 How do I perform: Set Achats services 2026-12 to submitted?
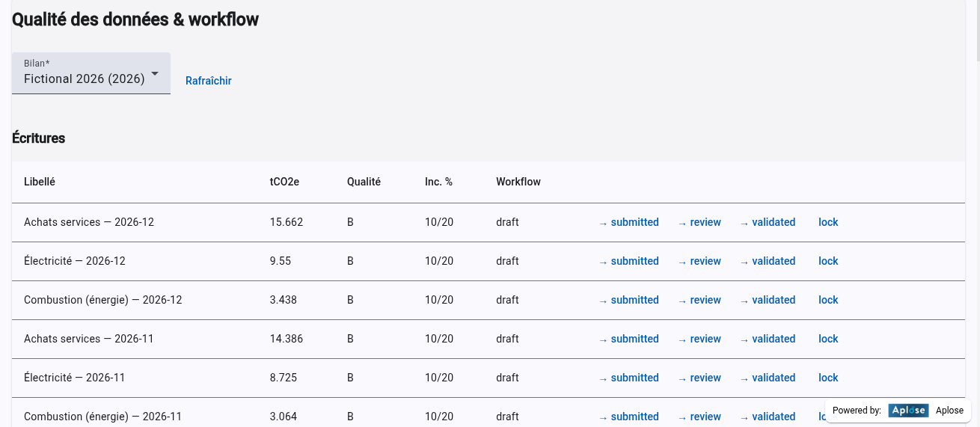coord(628,222)
